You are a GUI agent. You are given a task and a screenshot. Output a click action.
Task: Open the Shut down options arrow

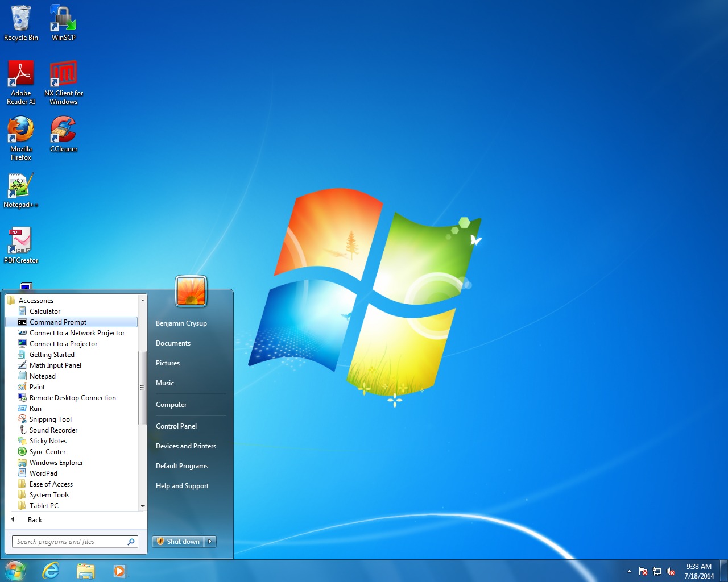(210, 542)
